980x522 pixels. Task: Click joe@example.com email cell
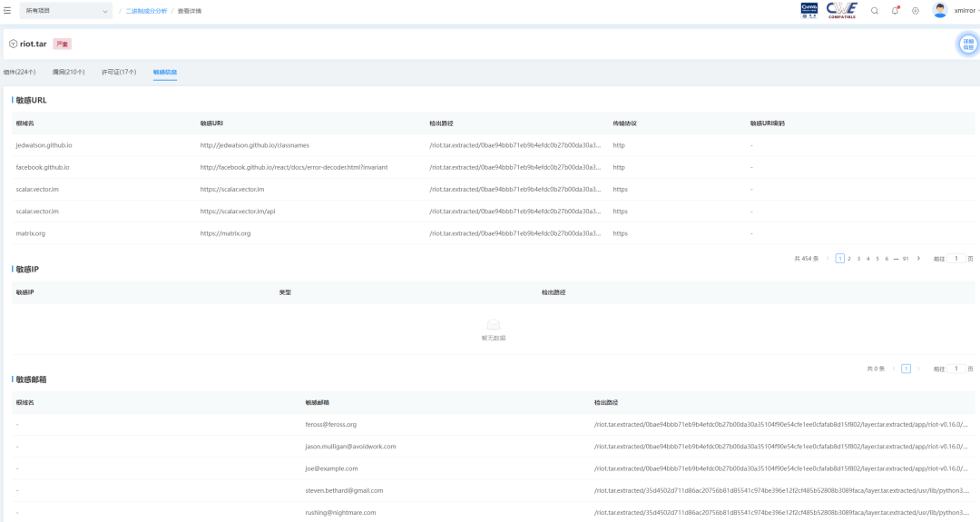point(331,468)
